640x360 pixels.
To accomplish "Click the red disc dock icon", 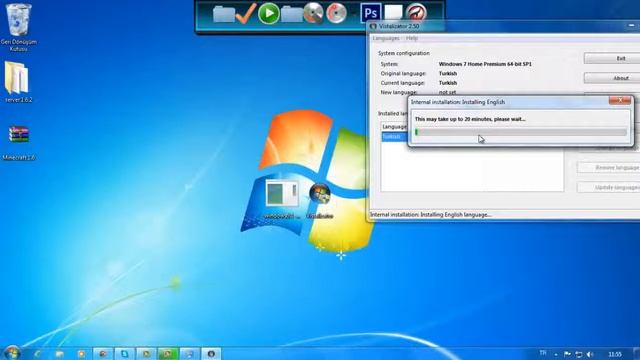I will (x=336, y=13).
